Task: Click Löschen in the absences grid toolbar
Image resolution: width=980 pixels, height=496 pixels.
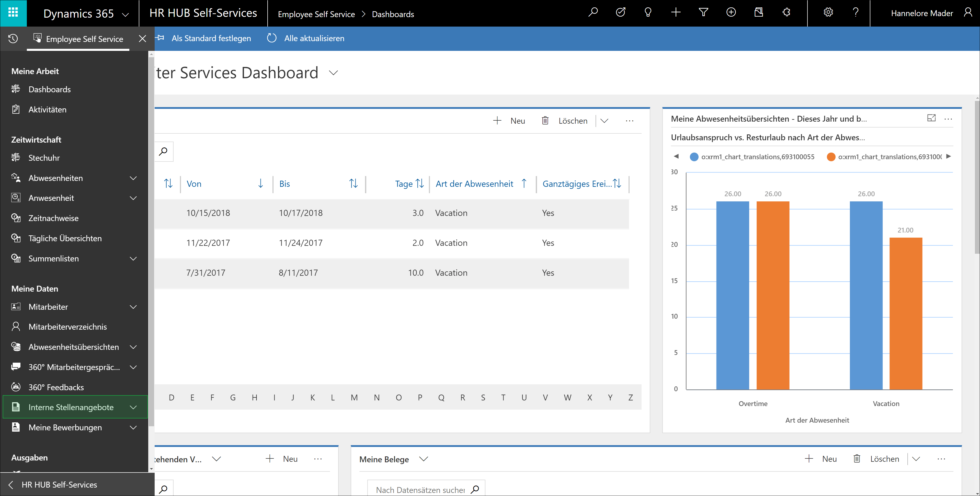Action: [x=565, y=121]
